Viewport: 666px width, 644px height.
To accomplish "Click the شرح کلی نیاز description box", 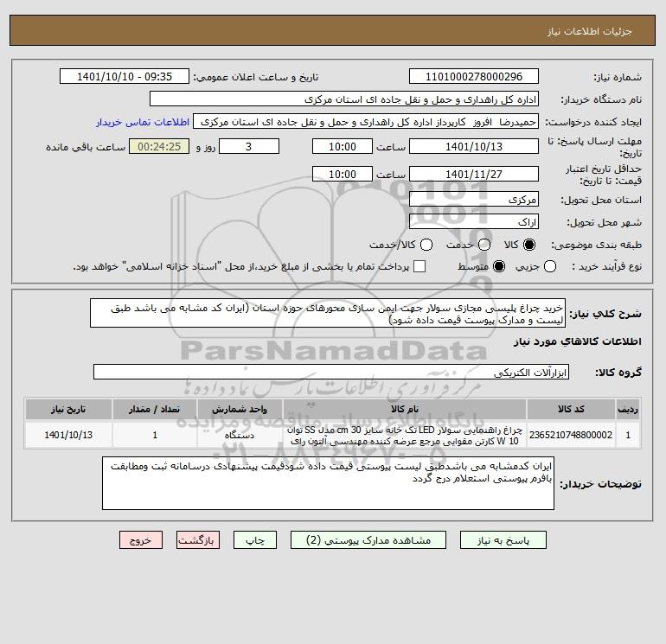I will coord(328,313).
